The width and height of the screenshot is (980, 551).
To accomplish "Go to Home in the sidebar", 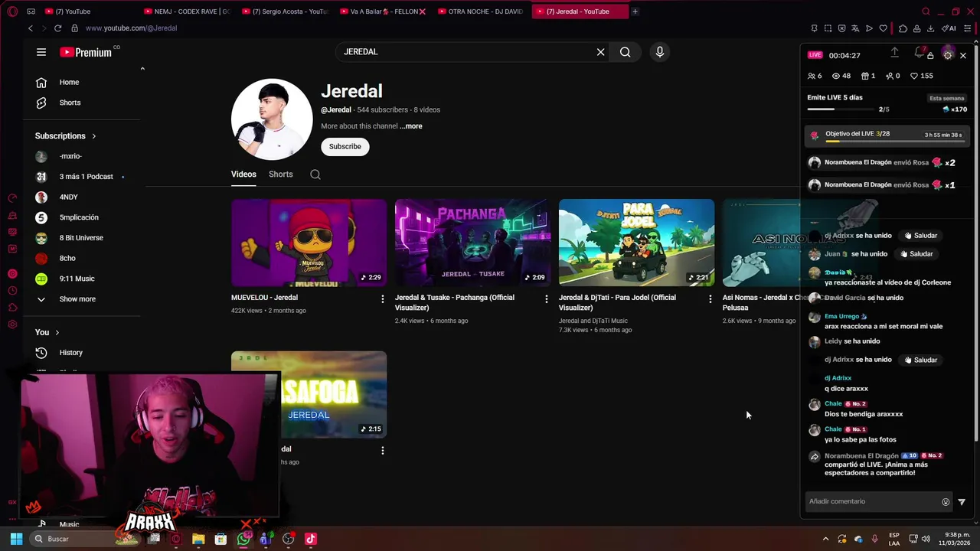I will 69,82.
